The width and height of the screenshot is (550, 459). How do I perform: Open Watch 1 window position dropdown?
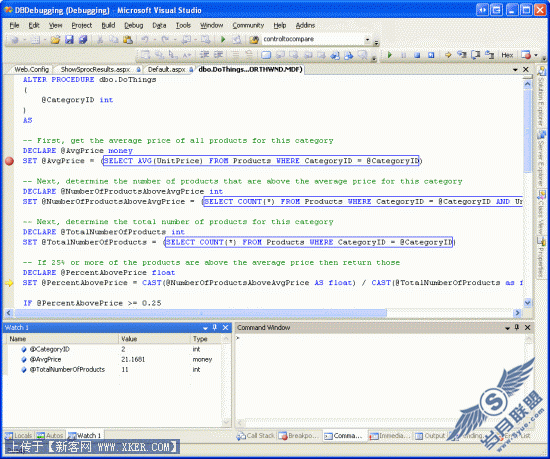tap(206, 328)
